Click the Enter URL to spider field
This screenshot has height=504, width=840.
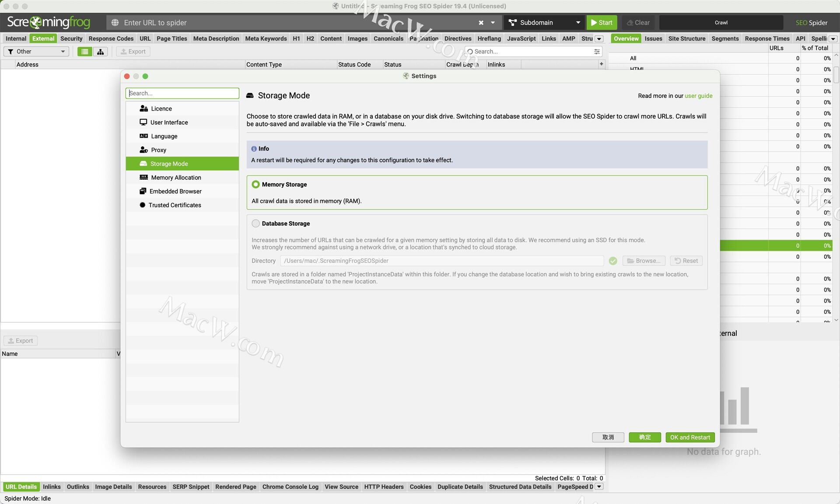point(297,23)
